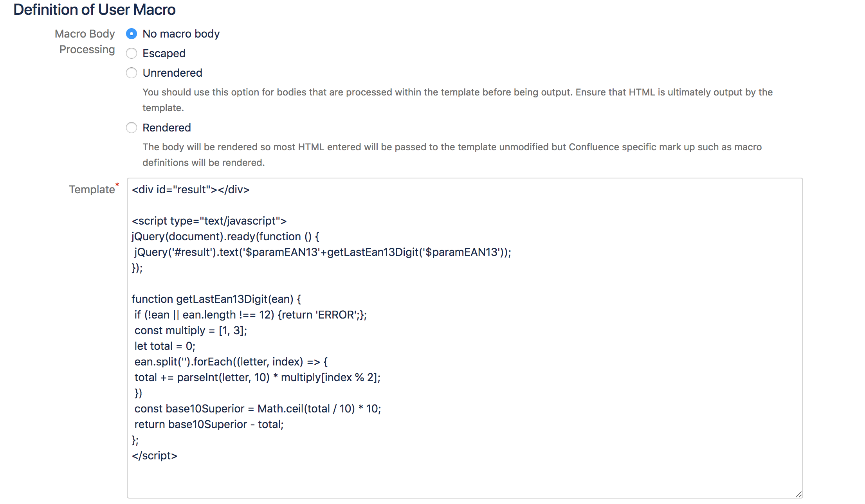This screenshot has width=865, height=504.
Task: Select the Rendered macro body option
Action: click(x=132, y=128)
